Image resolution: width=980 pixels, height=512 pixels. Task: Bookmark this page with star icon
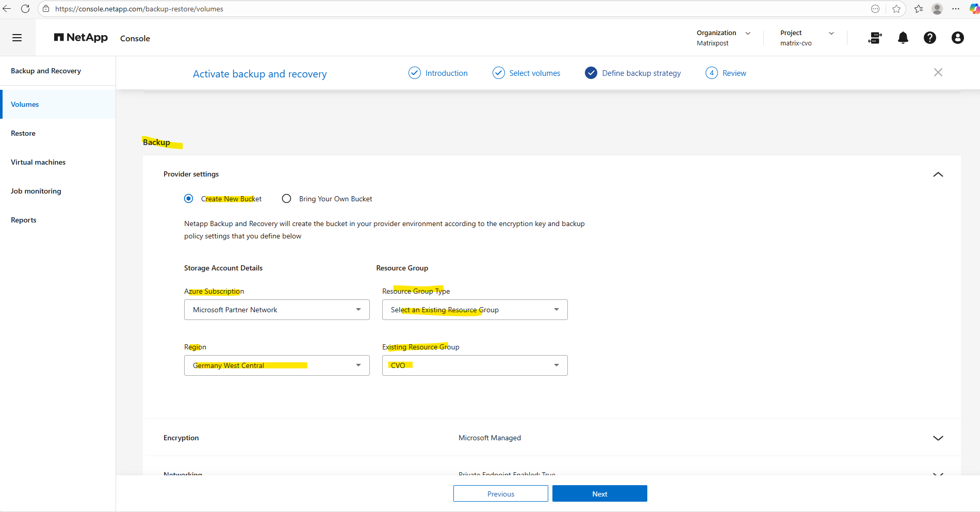pyautogui.click(x=896, y=9)
